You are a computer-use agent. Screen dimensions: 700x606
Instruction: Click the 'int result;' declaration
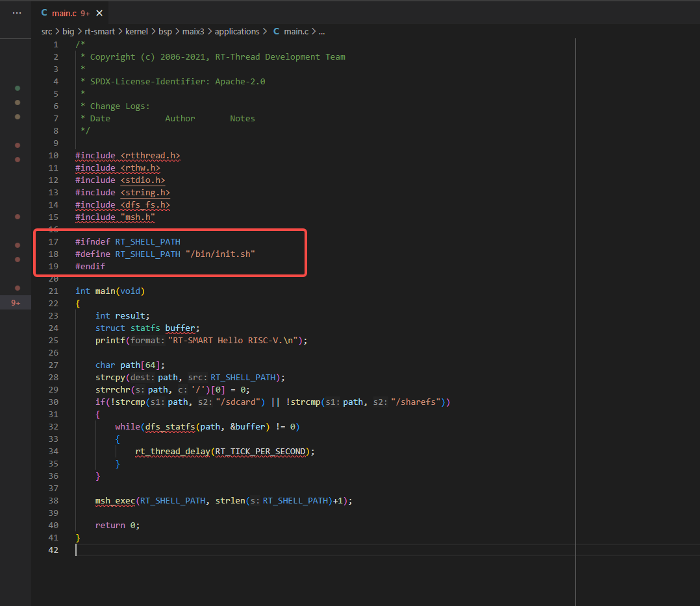coord(123,316)
